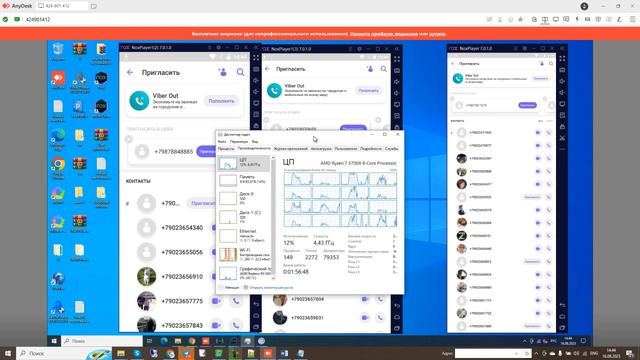
Task: Open AnyDesk lightning actions icon
Action: 577,19
